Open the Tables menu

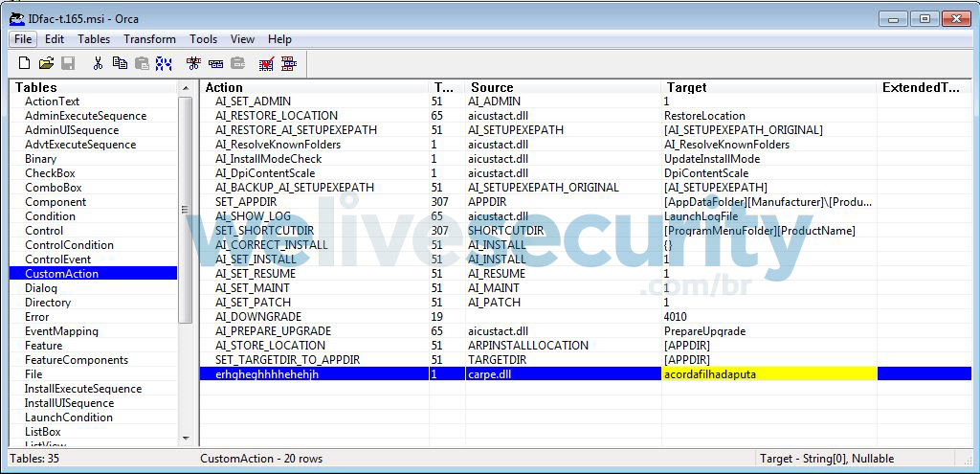94,38
